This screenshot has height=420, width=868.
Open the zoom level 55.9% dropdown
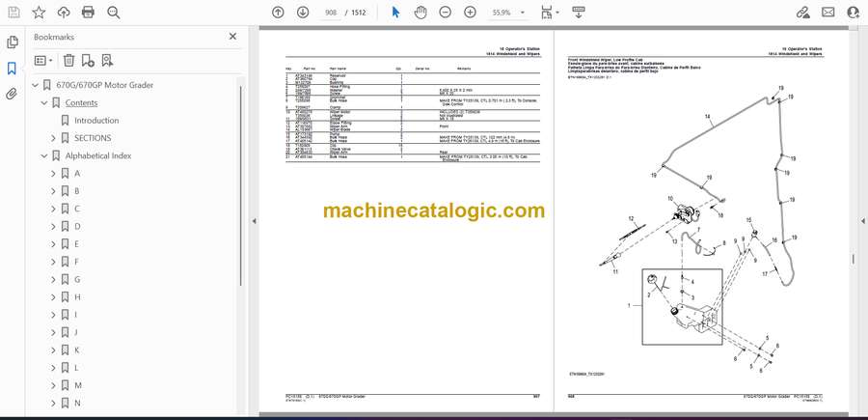click(508, 13)
